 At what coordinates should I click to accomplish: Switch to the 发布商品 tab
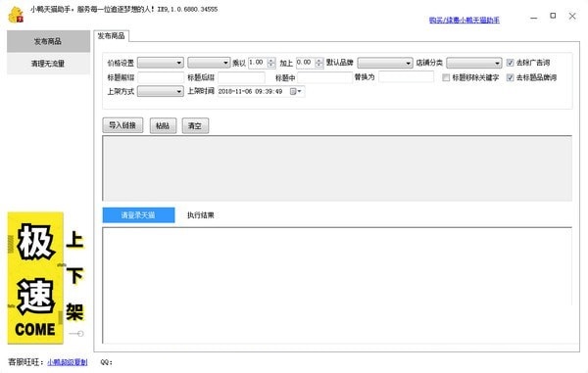pos(112,36)
